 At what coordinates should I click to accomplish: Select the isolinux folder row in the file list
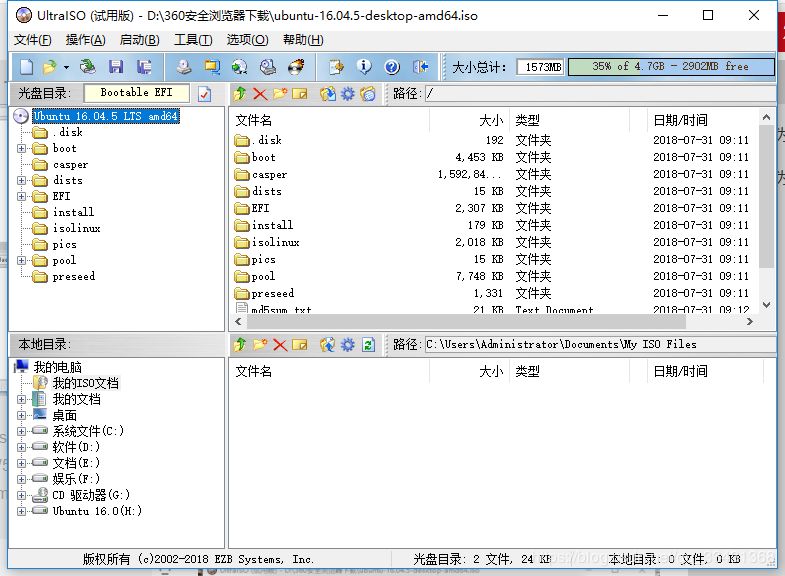[x=493, y=242]
